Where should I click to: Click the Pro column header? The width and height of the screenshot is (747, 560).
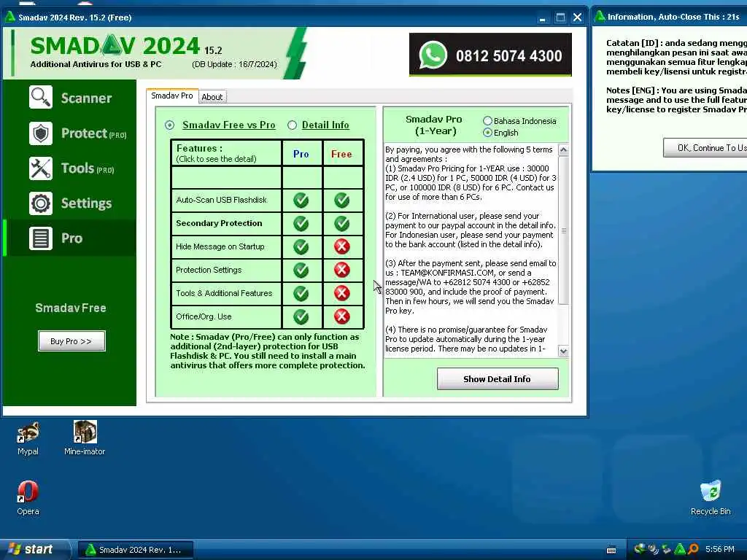301,154
